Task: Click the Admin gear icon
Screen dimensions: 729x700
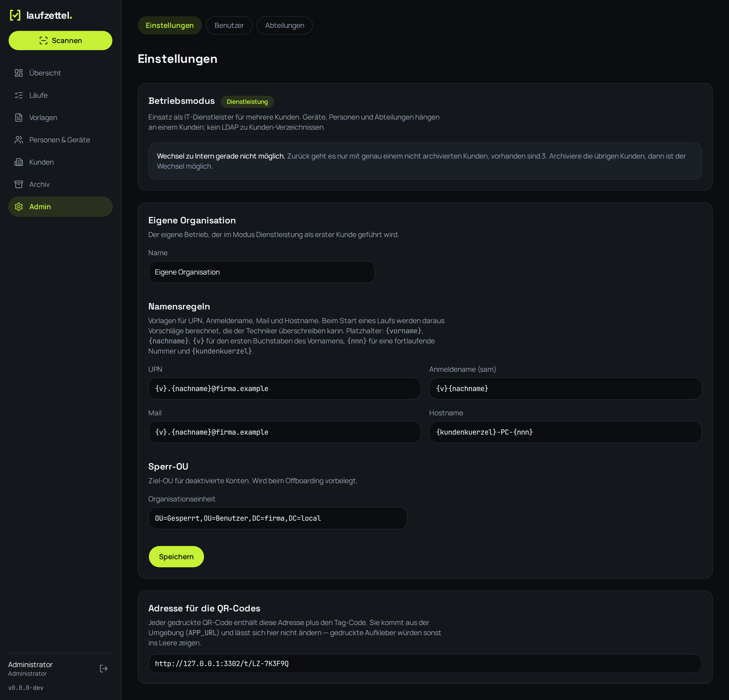Action: point(18,207)
